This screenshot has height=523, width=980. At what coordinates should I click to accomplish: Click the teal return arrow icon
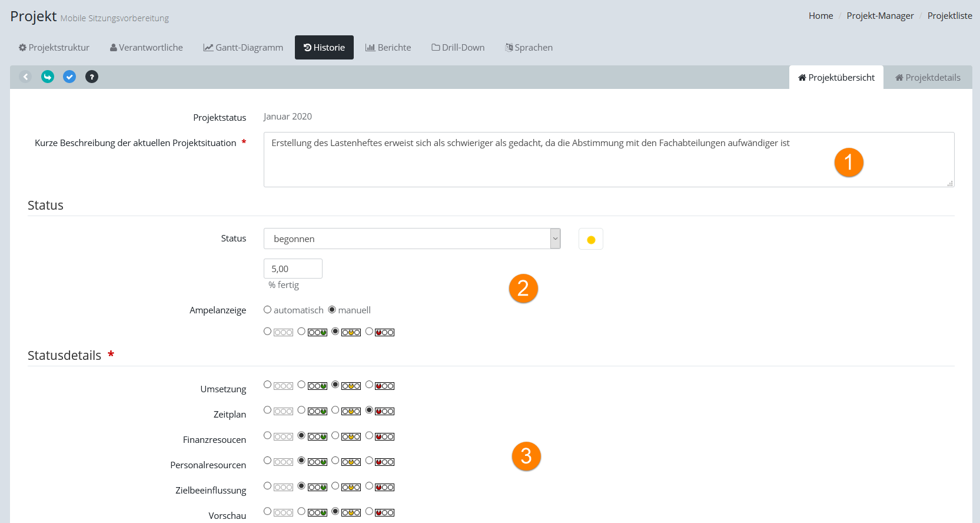(x=48, y=77)
